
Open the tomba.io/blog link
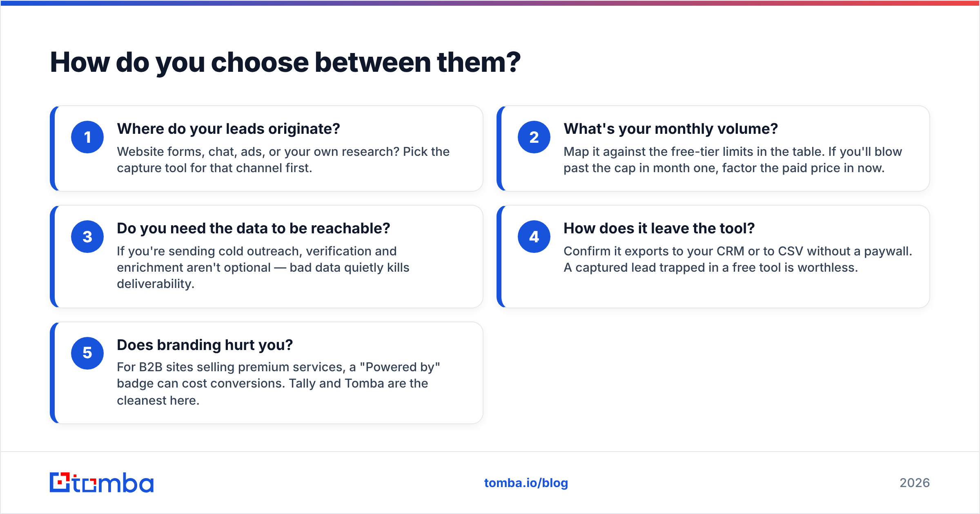point(526,483)
